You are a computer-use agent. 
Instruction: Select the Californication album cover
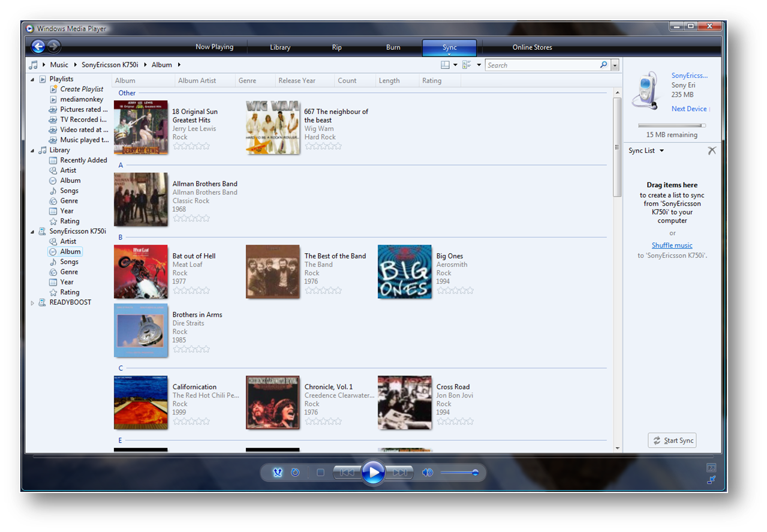[141, 402]
